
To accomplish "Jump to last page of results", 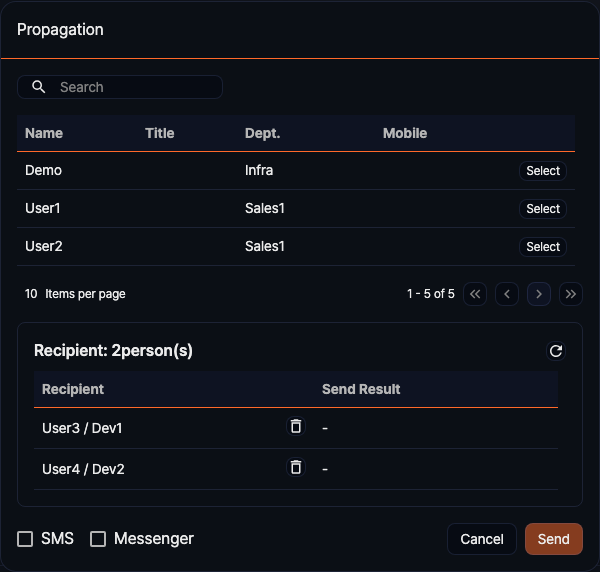I will pyautogui.click(x=571, y=294).
